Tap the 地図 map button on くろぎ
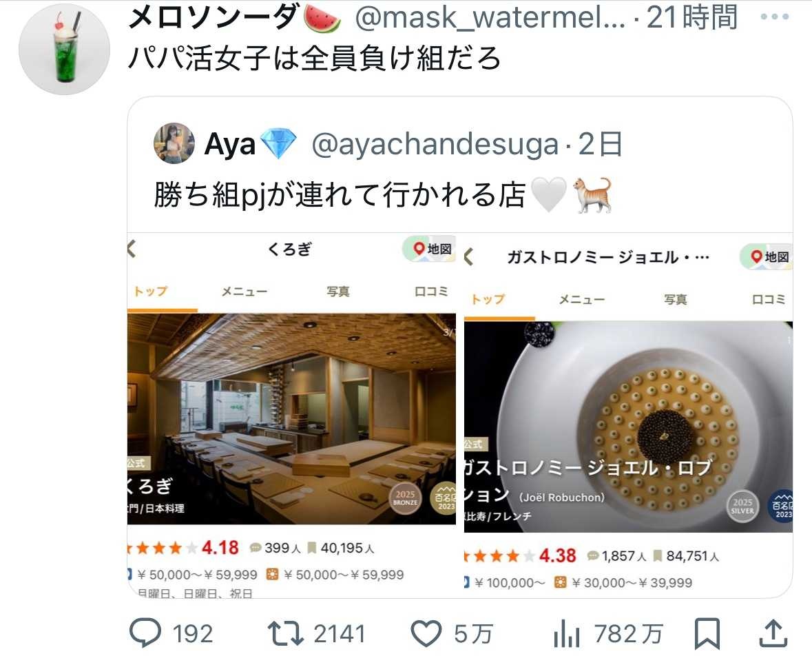Screen dimensions: 812x665 tap(429, 249)
